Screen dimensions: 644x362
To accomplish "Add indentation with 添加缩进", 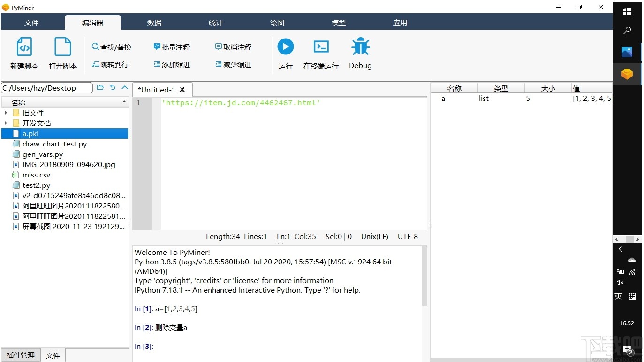I will tap(172, 64).
